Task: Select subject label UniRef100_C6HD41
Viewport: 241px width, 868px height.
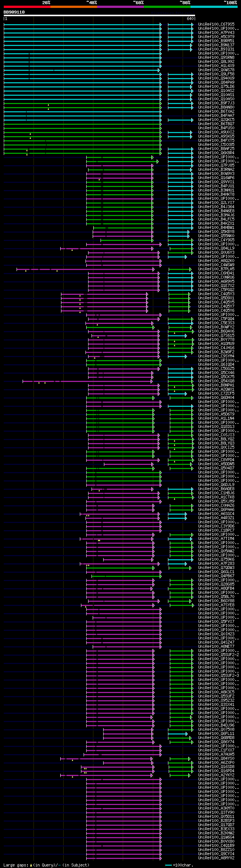Action: [216, 273]
